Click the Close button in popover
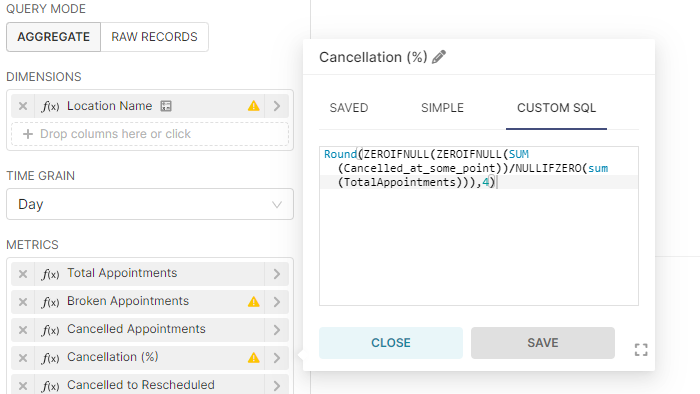Image resolution: width=700 pixels, height=394 pixels. [x=391, y=343]
